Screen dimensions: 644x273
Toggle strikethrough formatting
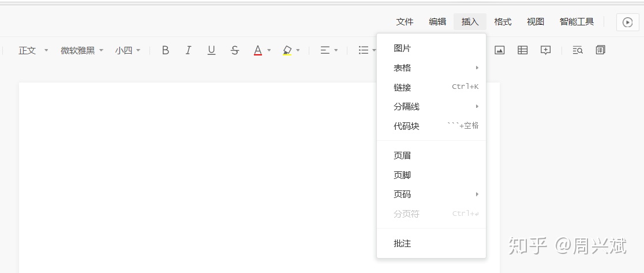click(234, 50)
